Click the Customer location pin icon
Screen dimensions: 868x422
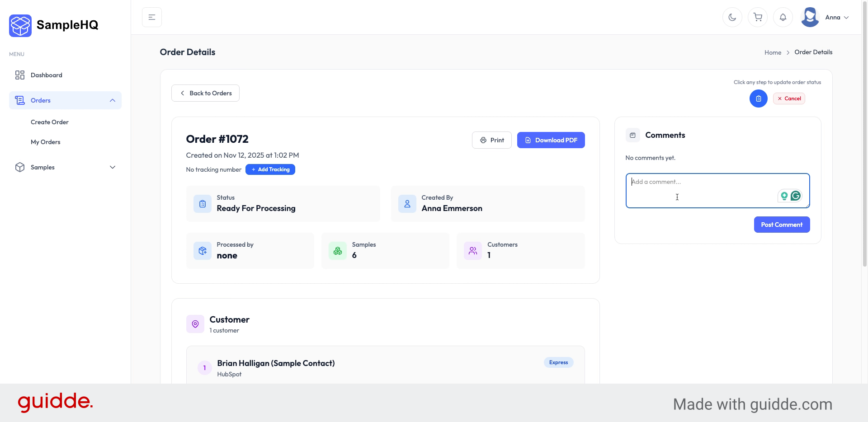pyautogui.click(x=195, y=324)
